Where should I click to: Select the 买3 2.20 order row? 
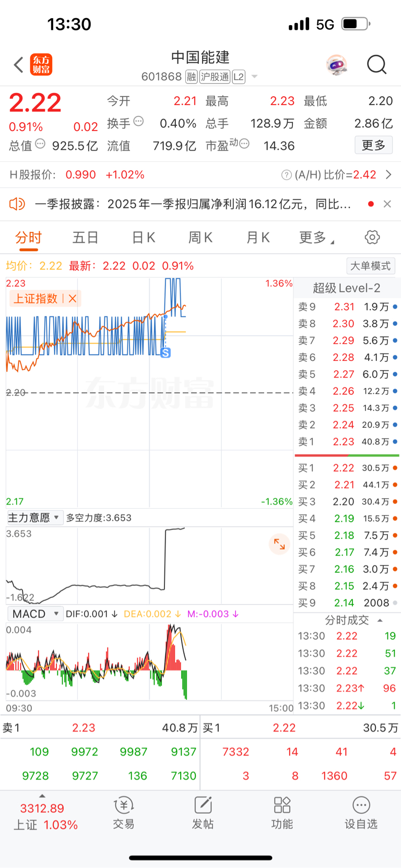pyautogui.click(x=348, y=501)
